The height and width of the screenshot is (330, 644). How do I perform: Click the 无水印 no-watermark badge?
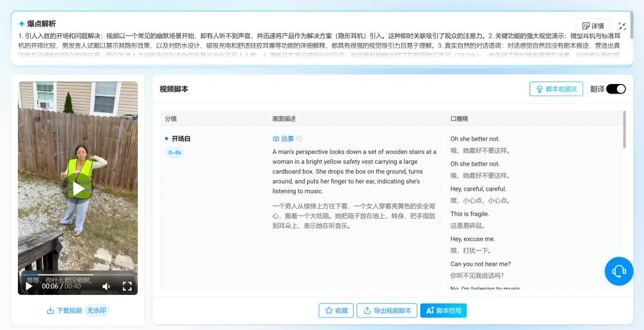pyautogui.click(x=97, y=310)
